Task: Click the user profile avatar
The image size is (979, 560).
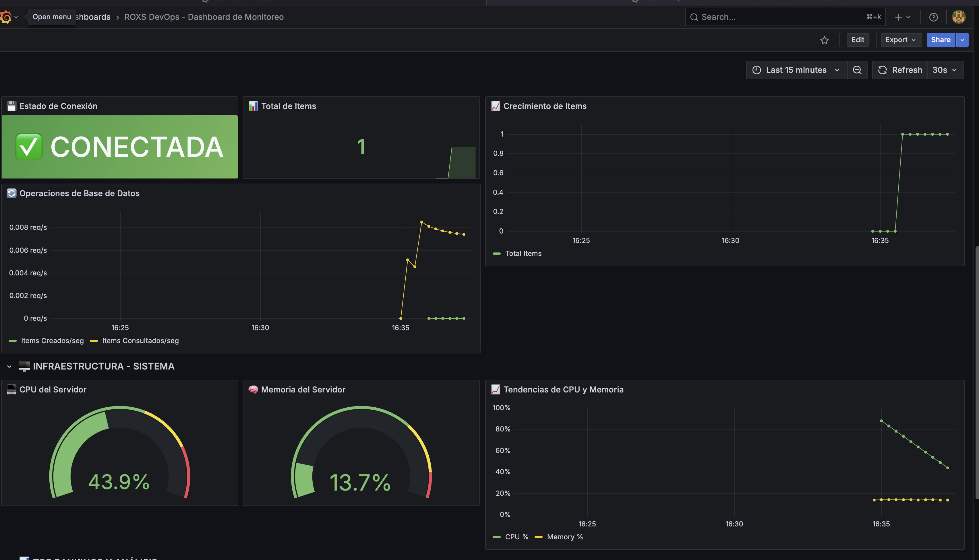Action: (x=959, y=17)
